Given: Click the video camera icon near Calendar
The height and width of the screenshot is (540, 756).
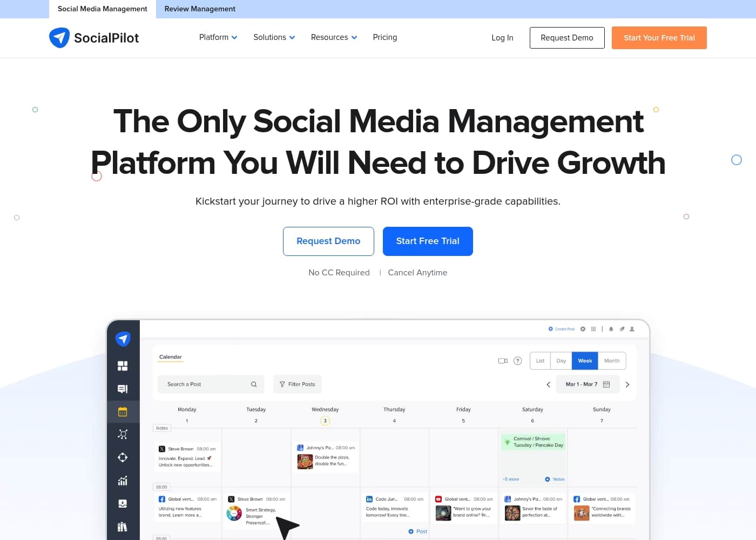Looking at the screenshot, I should pyautogui.click(x=503, y=361).
